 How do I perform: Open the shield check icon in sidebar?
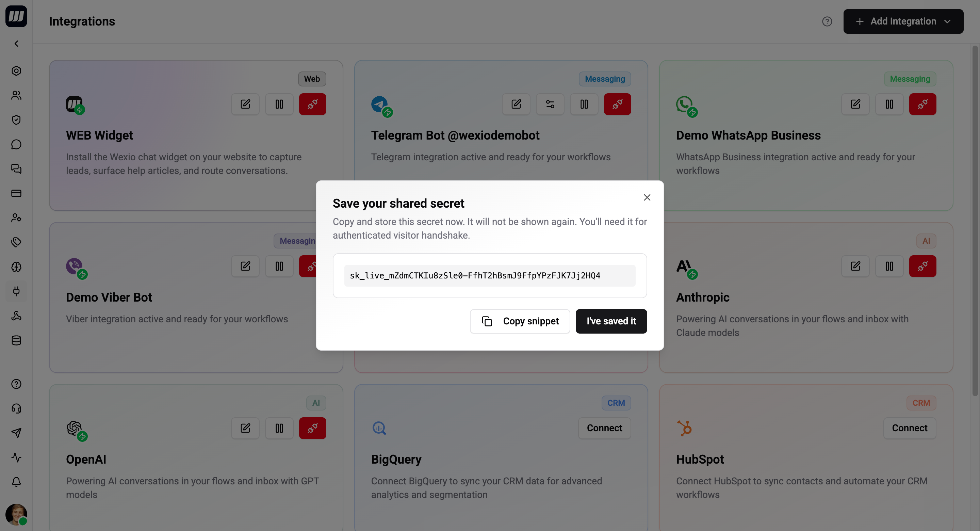click(16, 120)
